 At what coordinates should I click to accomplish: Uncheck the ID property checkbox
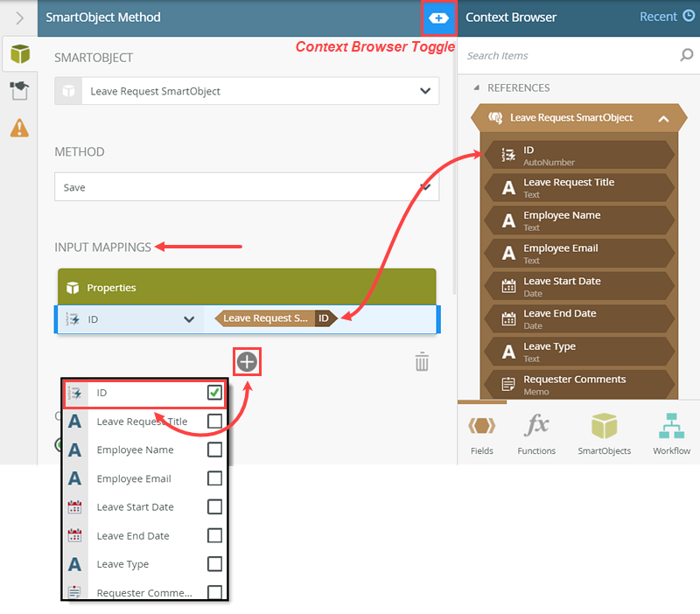click(214, 392)
